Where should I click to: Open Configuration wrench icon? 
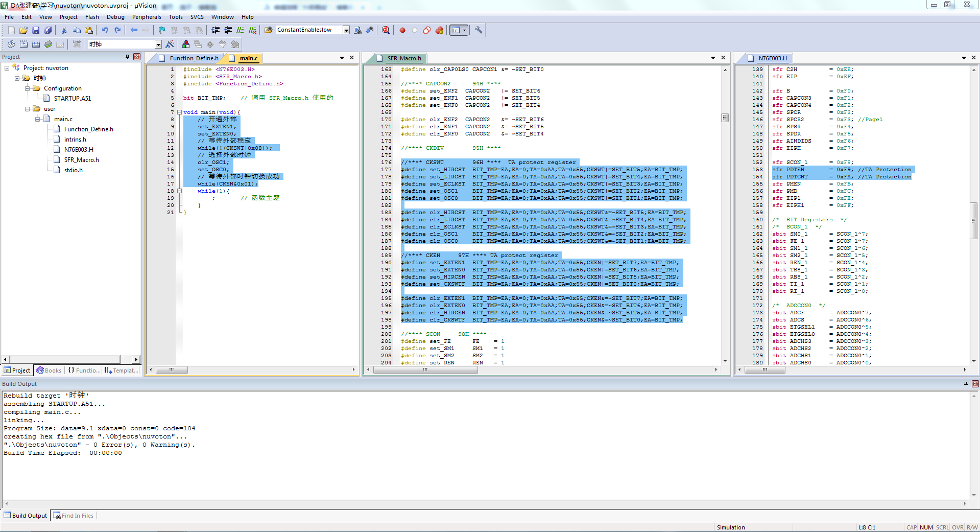point(479,30)
